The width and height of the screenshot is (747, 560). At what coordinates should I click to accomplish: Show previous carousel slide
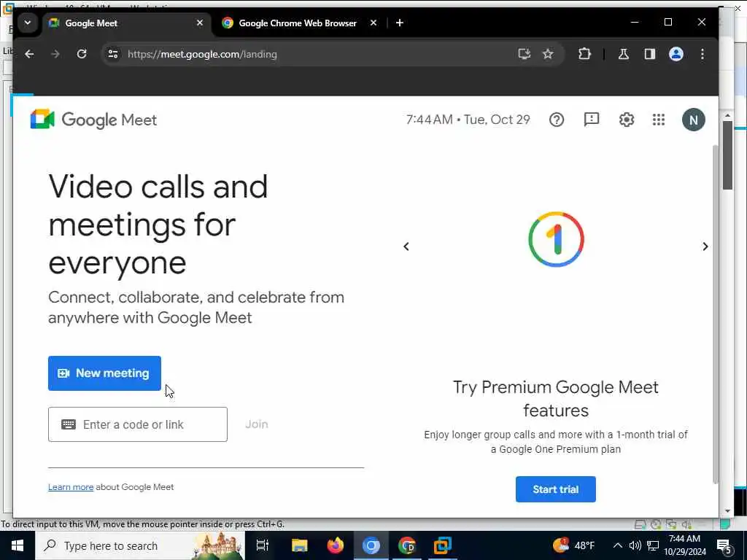click(406, 246)
